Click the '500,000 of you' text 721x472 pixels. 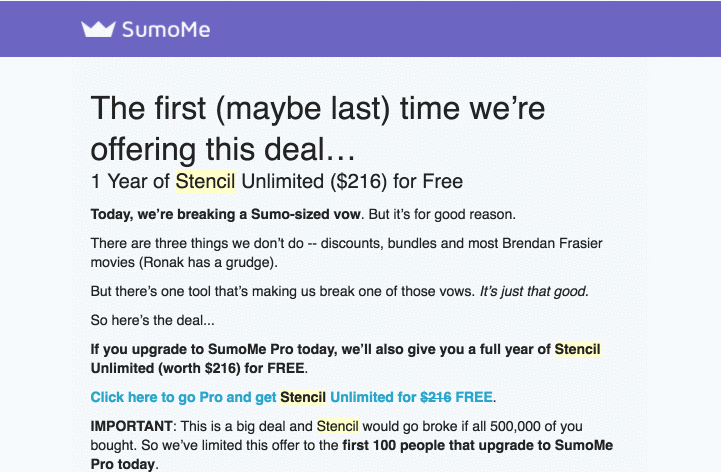pos(536,426)
